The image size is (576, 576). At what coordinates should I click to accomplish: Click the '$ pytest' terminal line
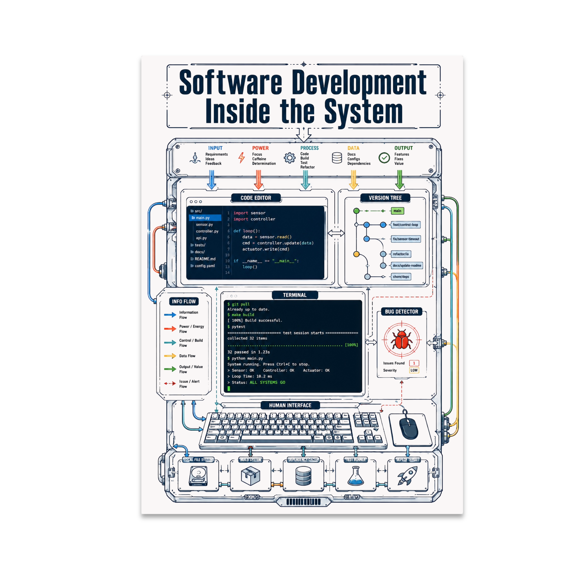point(236,327)
